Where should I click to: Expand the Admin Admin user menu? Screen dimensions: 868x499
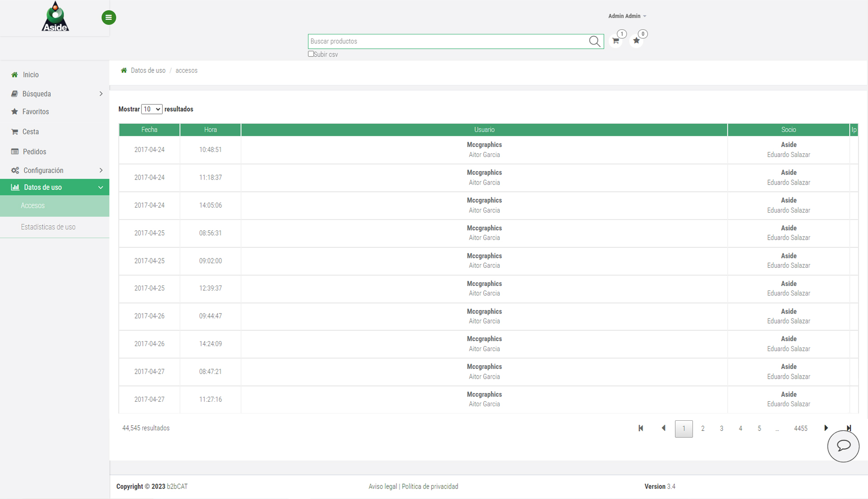pos(627,16)
